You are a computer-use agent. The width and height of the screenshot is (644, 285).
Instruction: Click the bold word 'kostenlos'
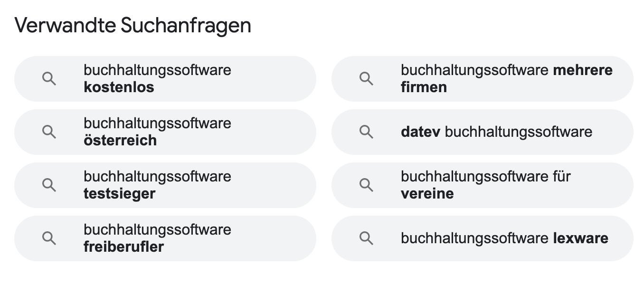click(119, 87)
